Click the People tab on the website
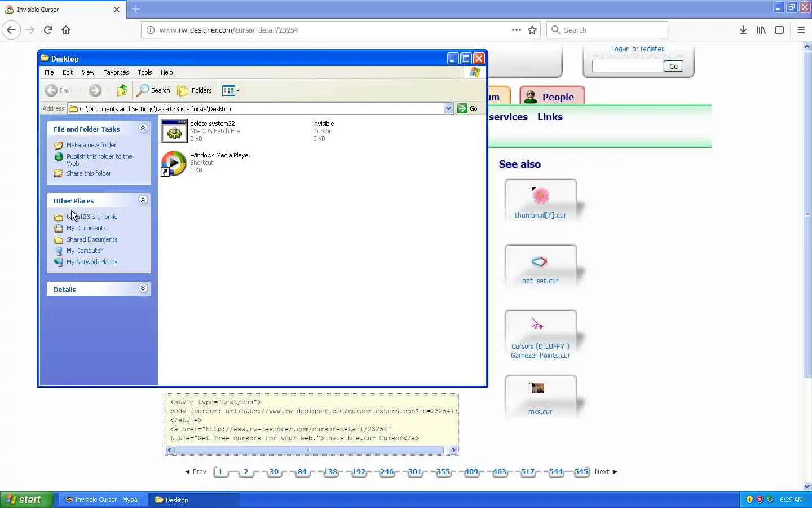The image size is (812, 508). tap(551, 97)
